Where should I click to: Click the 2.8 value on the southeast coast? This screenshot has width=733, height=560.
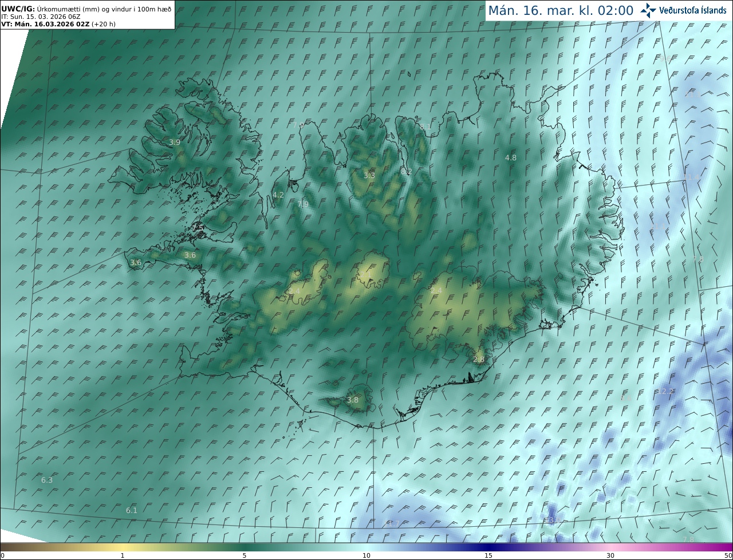click(479, 360)
